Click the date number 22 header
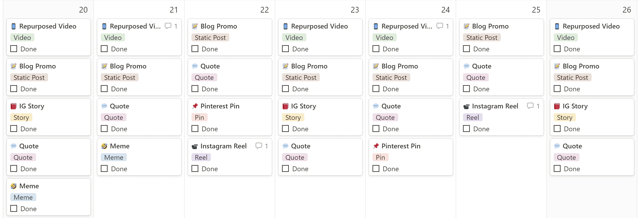Viewport: 644px width, 218px height. [x=264, y=10]
